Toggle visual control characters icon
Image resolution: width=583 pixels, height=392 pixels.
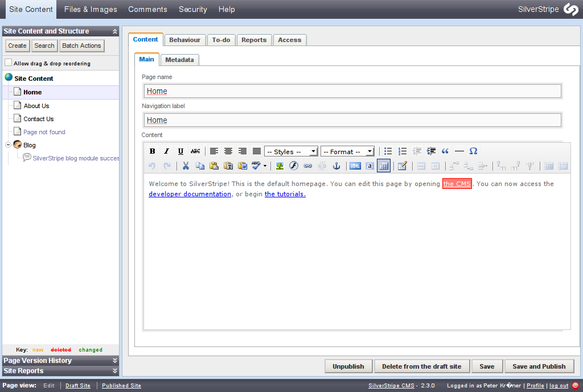point(369,166)
